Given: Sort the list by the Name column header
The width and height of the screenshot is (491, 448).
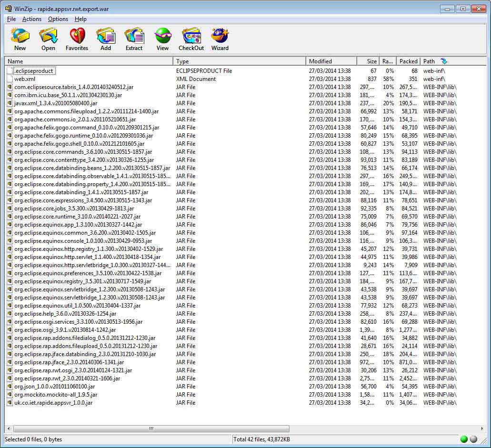Looking at the screenshot, I should pos(89,61).
